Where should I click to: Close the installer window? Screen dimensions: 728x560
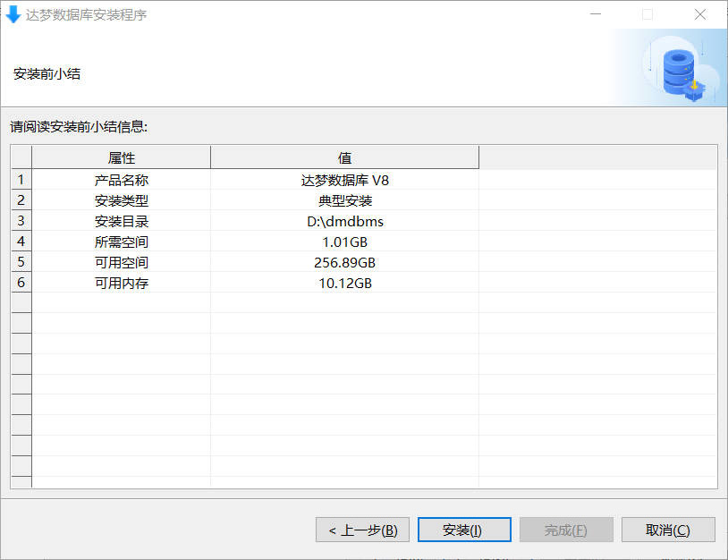coord(699,14)
